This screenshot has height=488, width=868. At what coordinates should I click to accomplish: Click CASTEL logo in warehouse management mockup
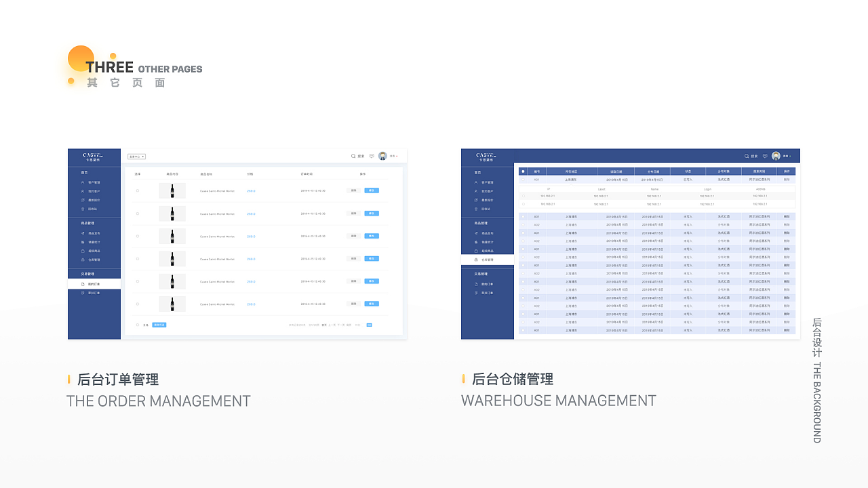(486, 157)
